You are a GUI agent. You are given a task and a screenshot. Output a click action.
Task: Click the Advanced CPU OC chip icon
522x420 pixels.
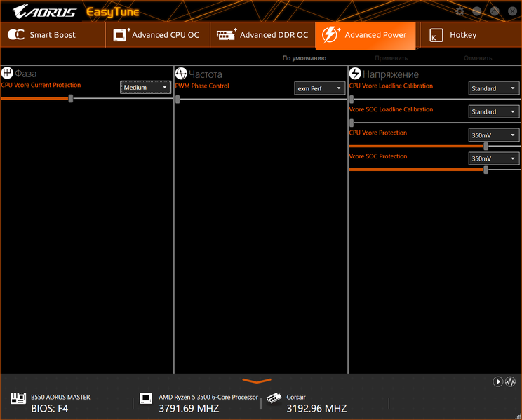[121, 34]
